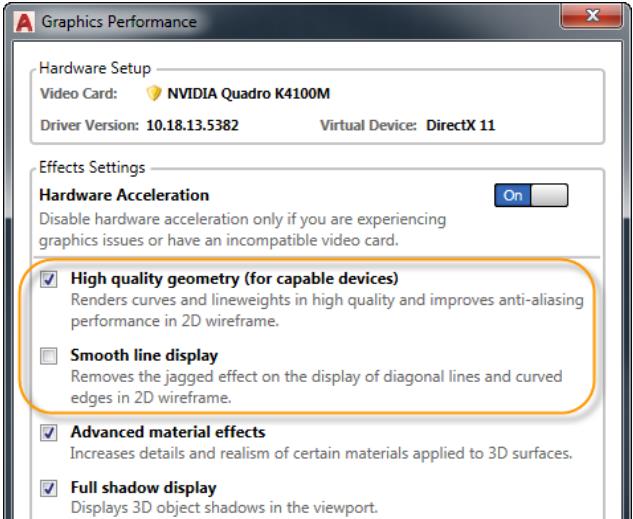
Task: Click the Hardware Acceleration heading
Action: tap(123, 195)
